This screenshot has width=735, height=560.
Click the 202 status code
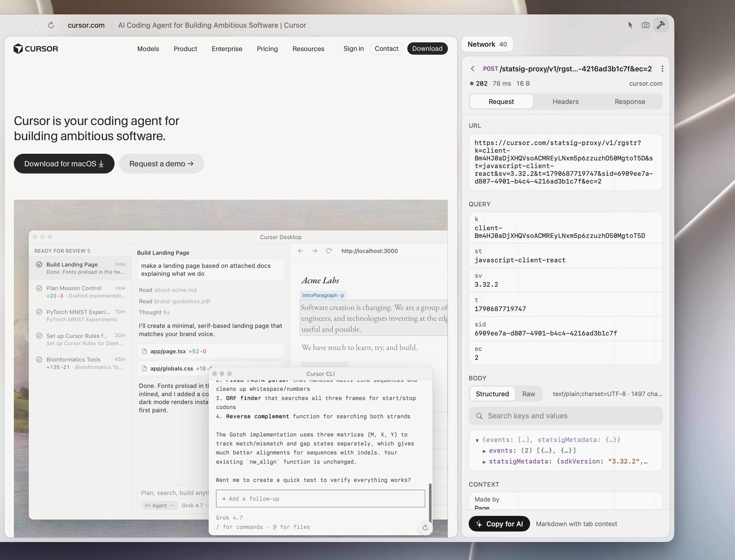[x=482, y=83]
